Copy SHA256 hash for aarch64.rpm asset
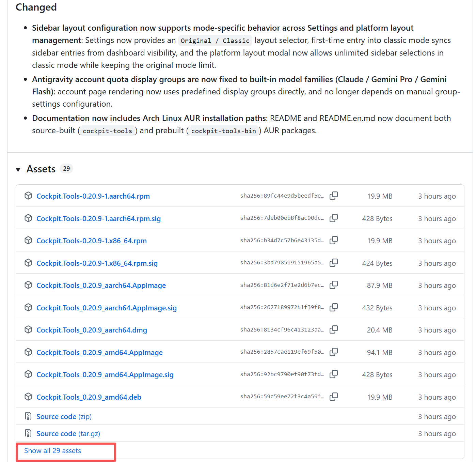Screen dimensions: 476x462 pos(334,196)
